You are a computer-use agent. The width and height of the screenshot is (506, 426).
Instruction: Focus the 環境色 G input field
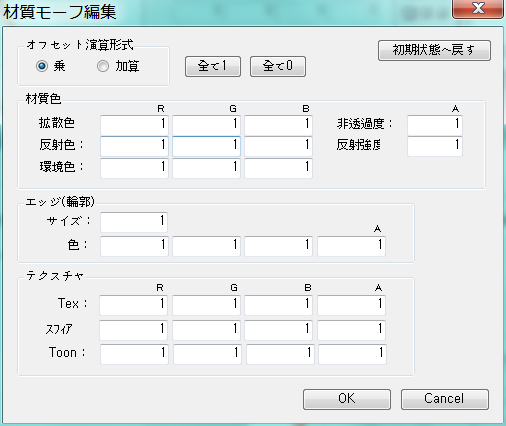206,168
